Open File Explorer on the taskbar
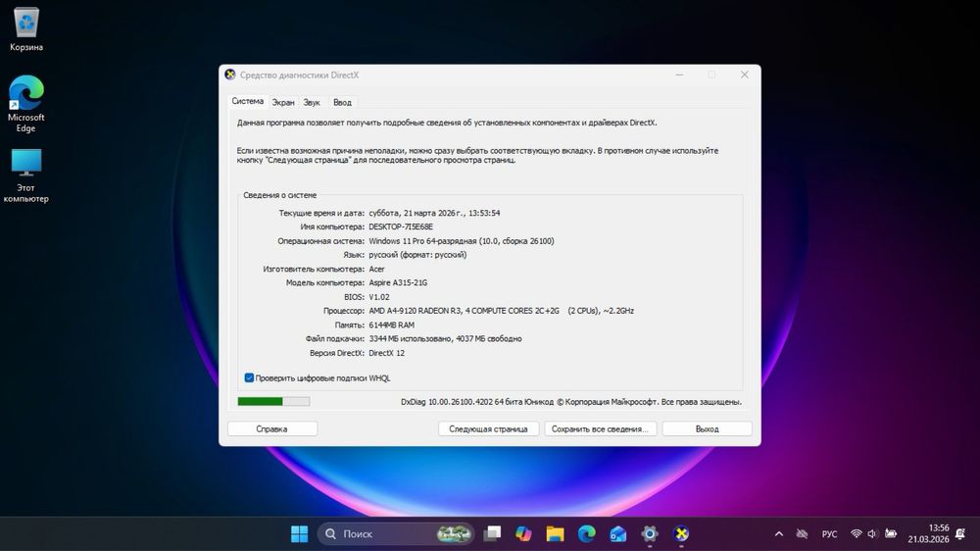Viewport: 980px width, 551px height. (555, 533)
